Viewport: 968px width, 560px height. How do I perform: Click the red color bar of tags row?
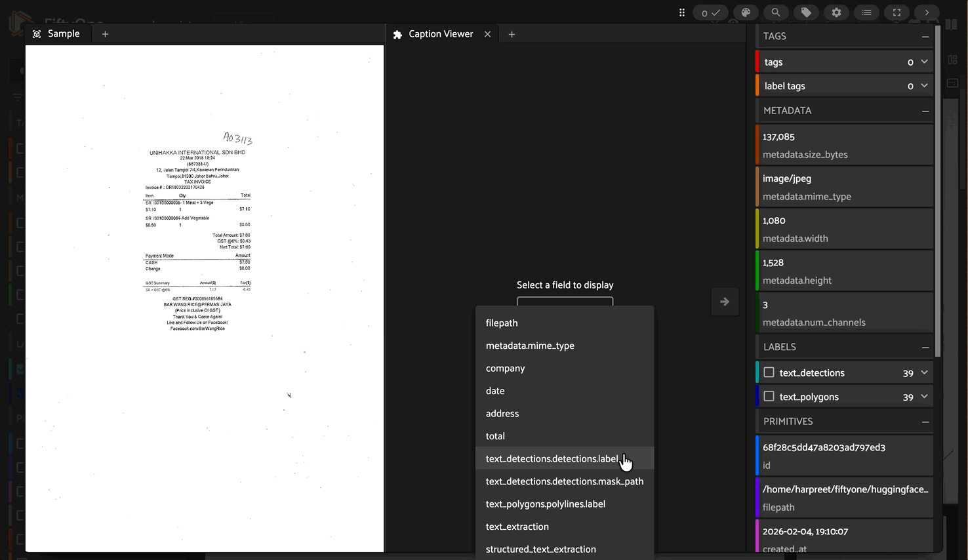coord(757,62)
